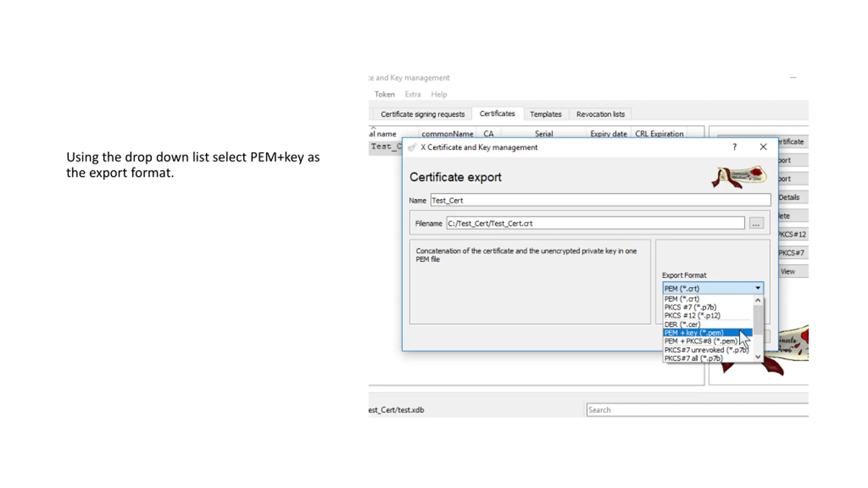Close the Certificate export dialog
The width and height of the screenshot is (868, 488).
pos(763,147)
